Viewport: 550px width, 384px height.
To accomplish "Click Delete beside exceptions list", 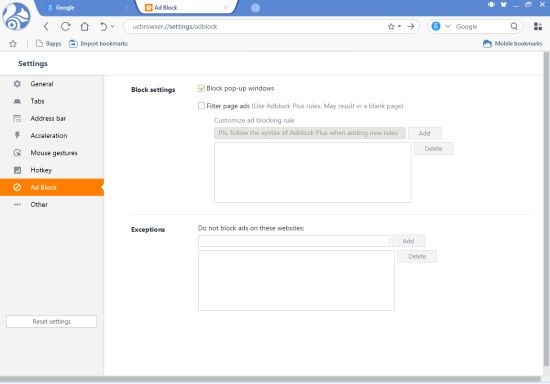I will [417, 256].
